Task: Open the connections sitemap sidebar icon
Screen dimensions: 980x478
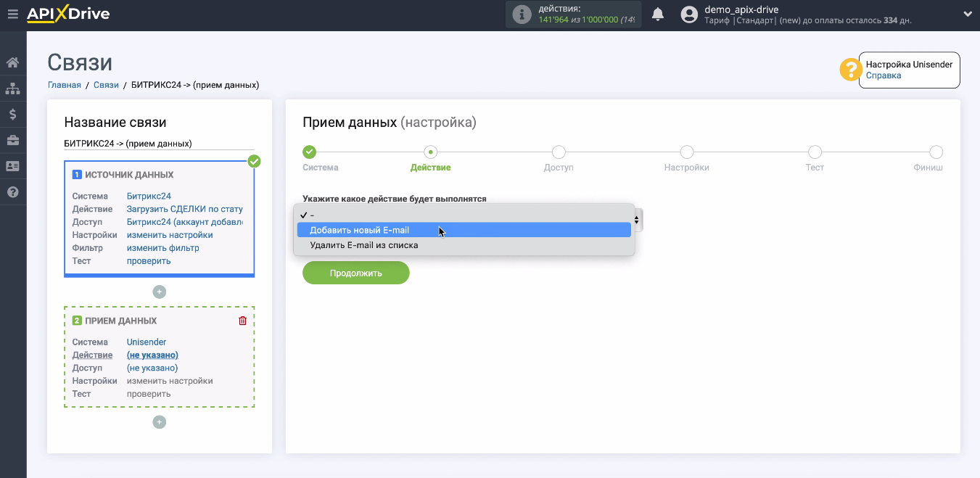Action: click(13, 88)
